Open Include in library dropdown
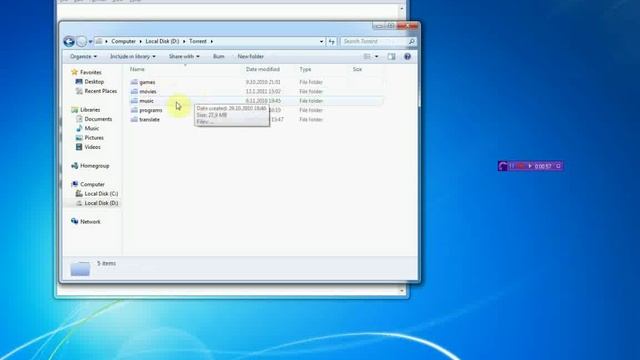Image resolution: width=640 pixels, height=360 pixels. (133, 56)
